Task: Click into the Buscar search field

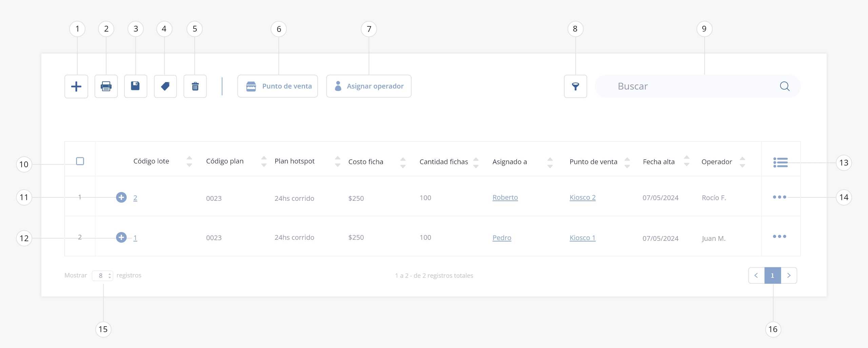Action: tap(692, 86)
